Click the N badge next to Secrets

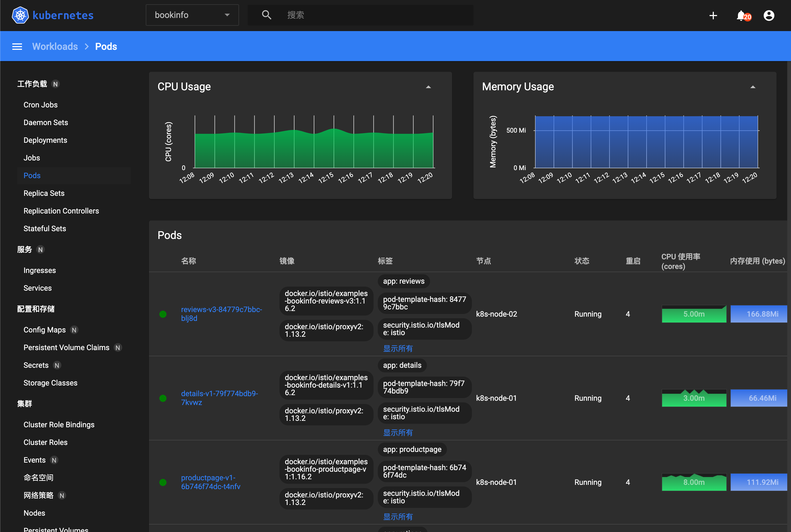pyautogui.click(x=57, y=365)
